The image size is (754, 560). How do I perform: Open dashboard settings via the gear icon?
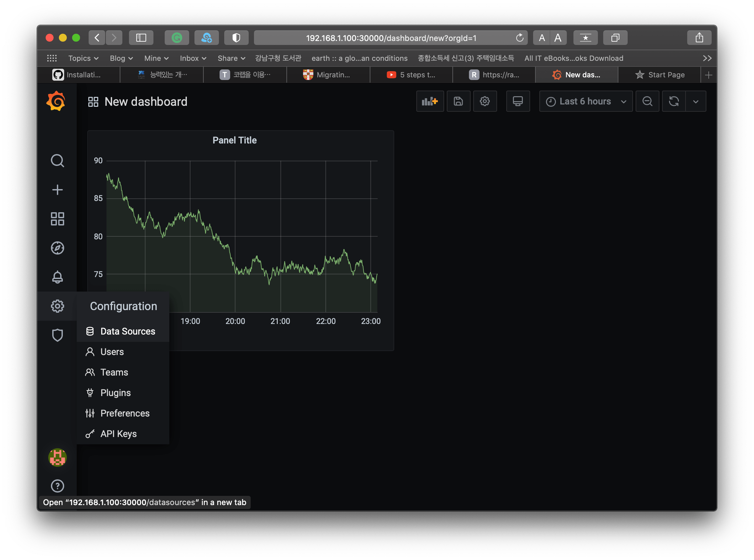pyautogui.click(x=485, y=101)
